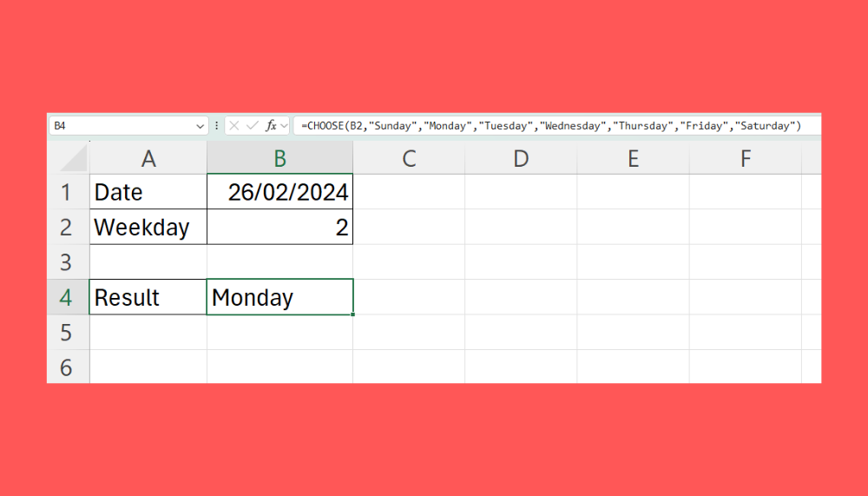The width and height of the screenshot is (868, 496).
Task: Select the cell showing weekday number 2
Action: click(279, 228)
